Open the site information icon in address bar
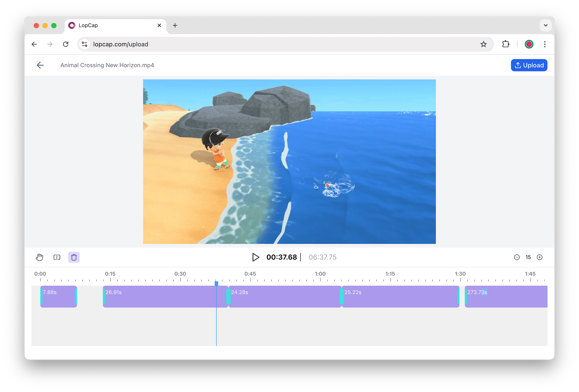The height and width of the screenshot is (392, 579). click(84, 44)
